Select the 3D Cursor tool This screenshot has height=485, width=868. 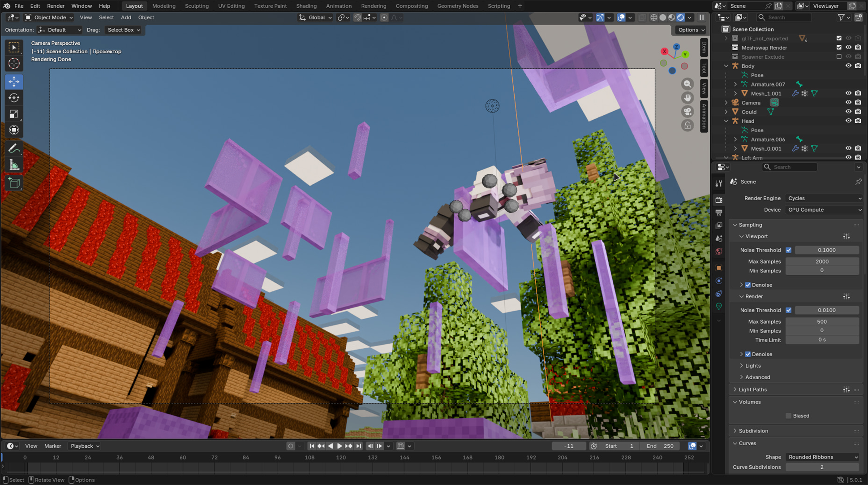tap(14, 64)
